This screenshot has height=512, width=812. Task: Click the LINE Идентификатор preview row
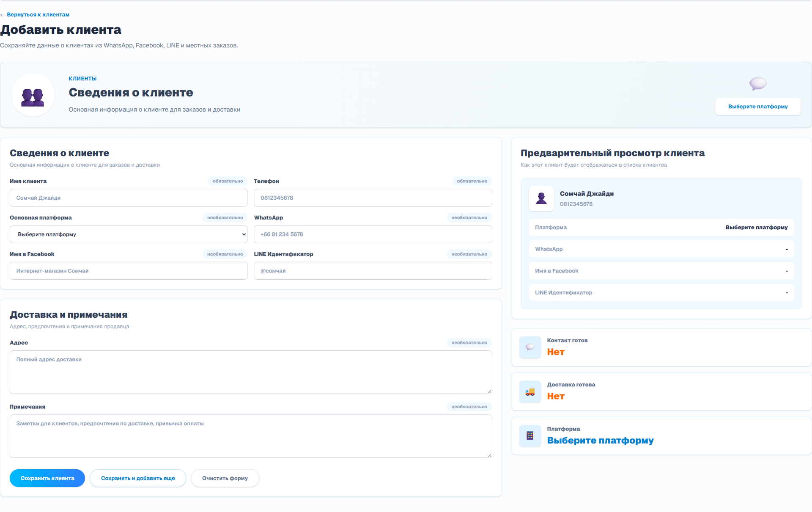coord(661,293)
